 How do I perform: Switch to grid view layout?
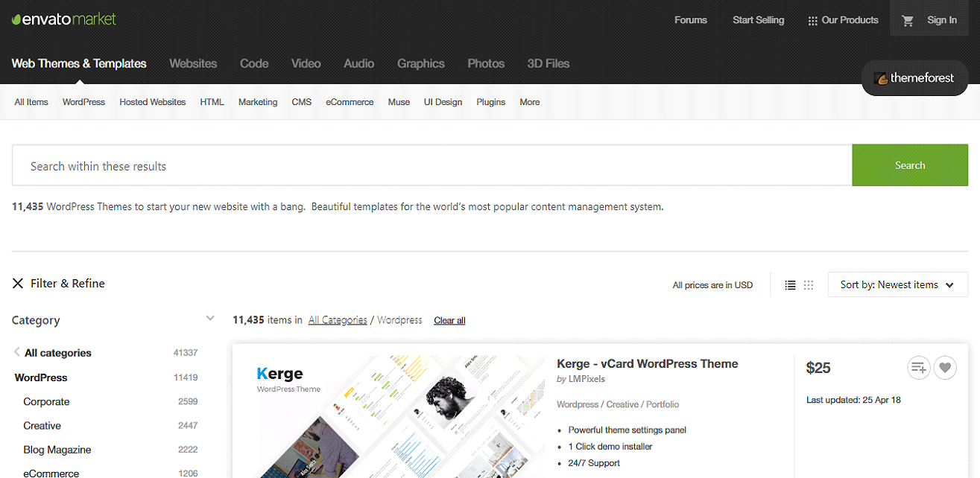click(809, 285)
